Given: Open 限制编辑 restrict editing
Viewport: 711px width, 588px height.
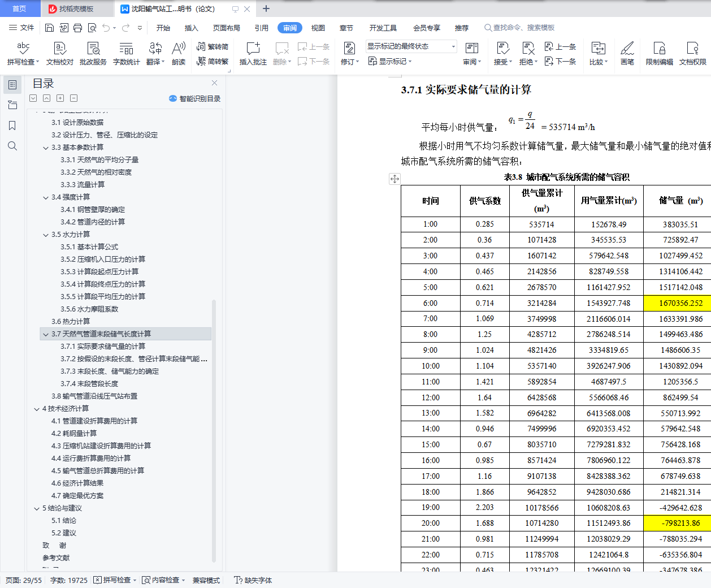Looking at the screenshot, I should click(660, 54).
